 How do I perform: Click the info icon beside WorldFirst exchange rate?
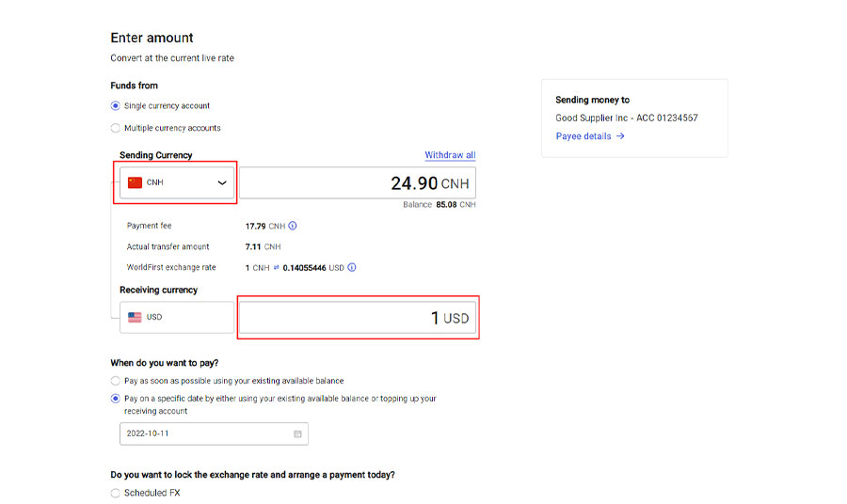352,267
